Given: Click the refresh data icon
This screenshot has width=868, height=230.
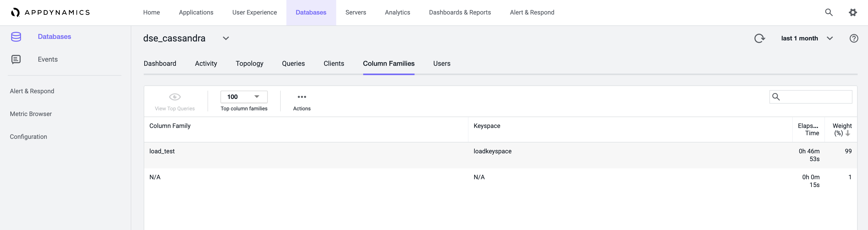Looking at the screenshot, I should click(760, 38).
